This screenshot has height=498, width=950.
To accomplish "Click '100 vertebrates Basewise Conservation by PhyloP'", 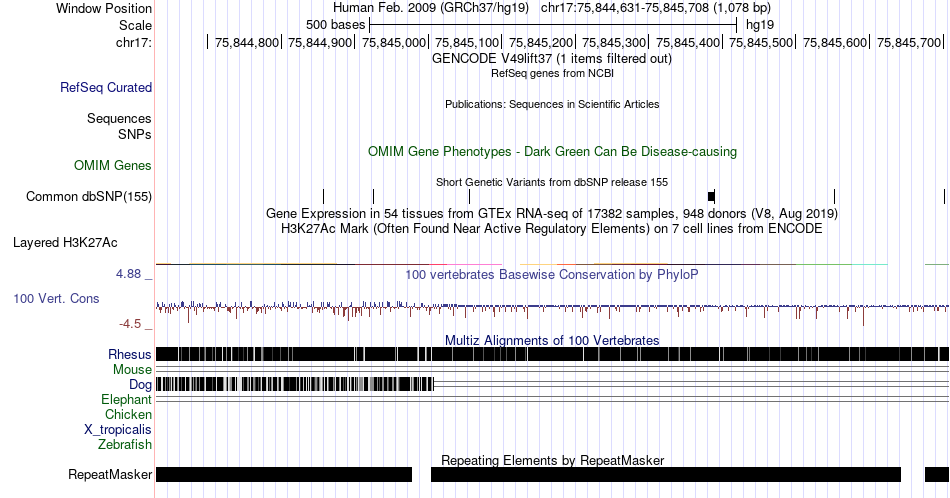I will click(552, 274).
